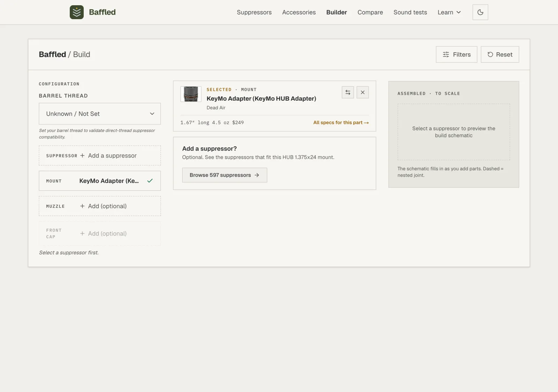Open the Accessories nav item

coord(299,12)
